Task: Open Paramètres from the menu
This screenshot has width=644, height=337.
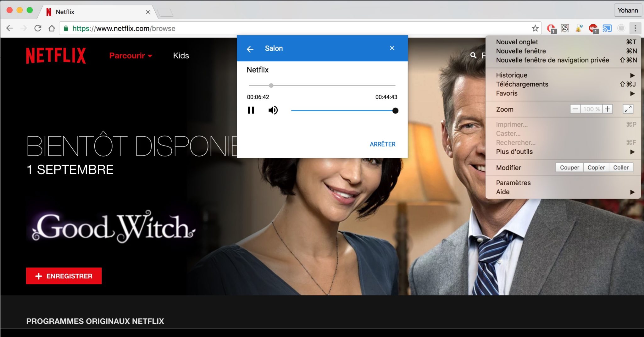Action: (x=563, y=183)
